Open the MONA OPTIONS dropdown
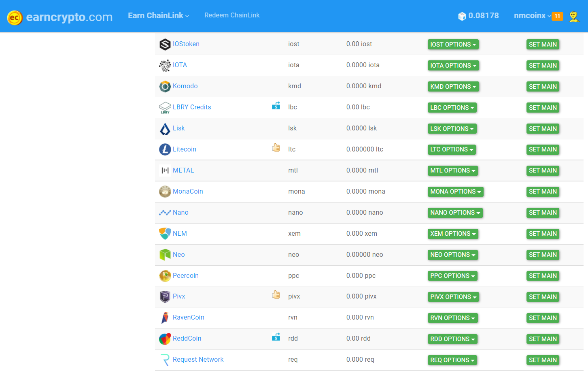Image resolution: width=588 pixels, height=371 pixels. click(x=456, y=192)
